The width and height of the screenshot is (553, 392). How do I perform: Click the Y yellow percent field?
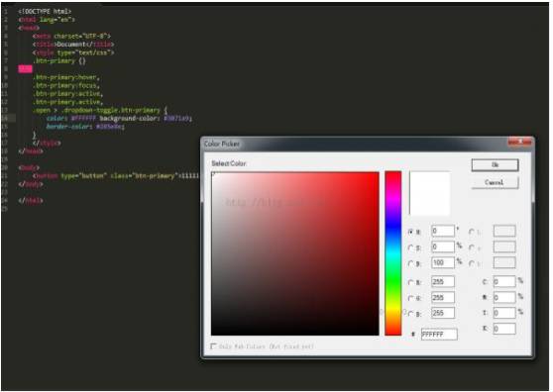click(x=504, y=313)
